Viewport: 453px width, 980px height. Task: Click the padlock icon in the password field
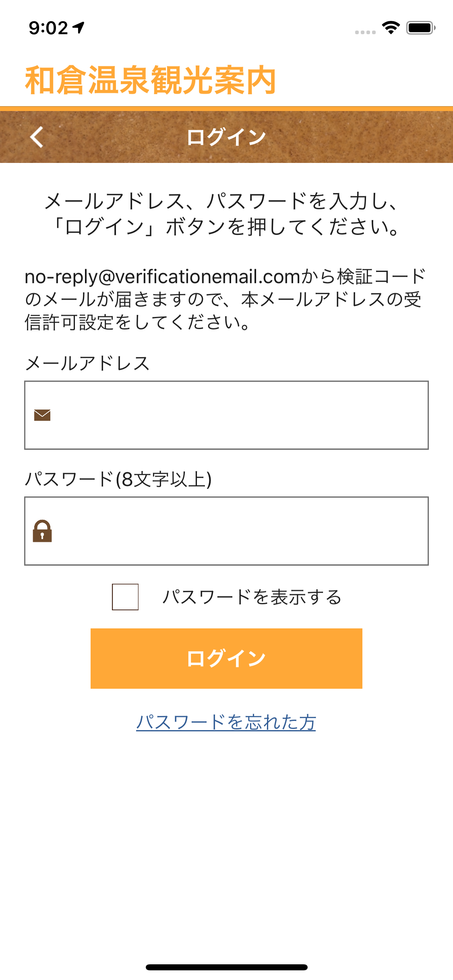[x=42, y=531]
